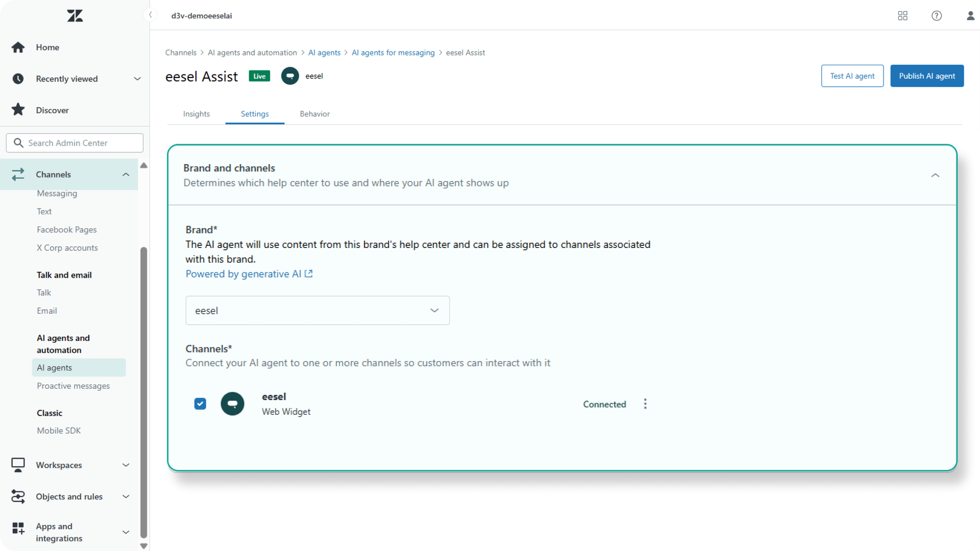Collapse the Brand and channels section
The height and width of the screenshot is (551, 980).
click(x=935, y=175)
